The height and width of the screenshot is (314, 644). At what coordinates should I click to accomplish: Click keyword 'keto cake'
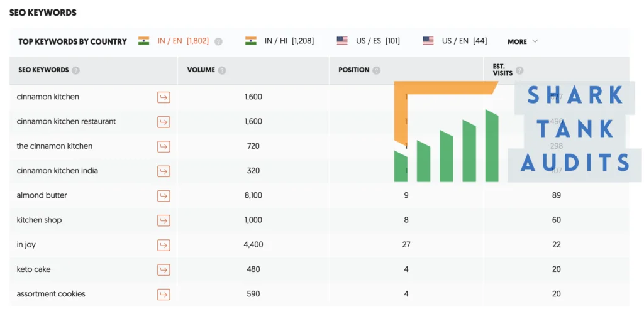34,269
